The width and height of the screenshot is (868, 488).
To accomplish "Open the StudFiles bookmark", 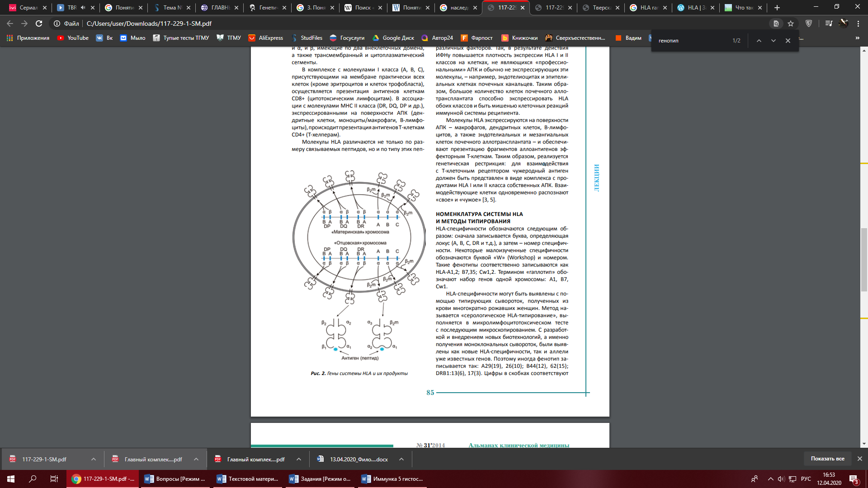I will [307, 38].
